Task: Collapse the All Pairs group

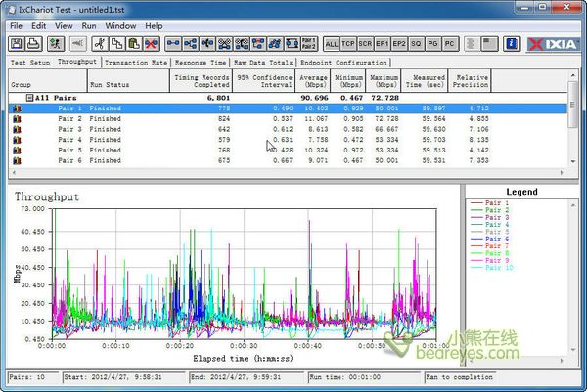Action: click(29, 98)
